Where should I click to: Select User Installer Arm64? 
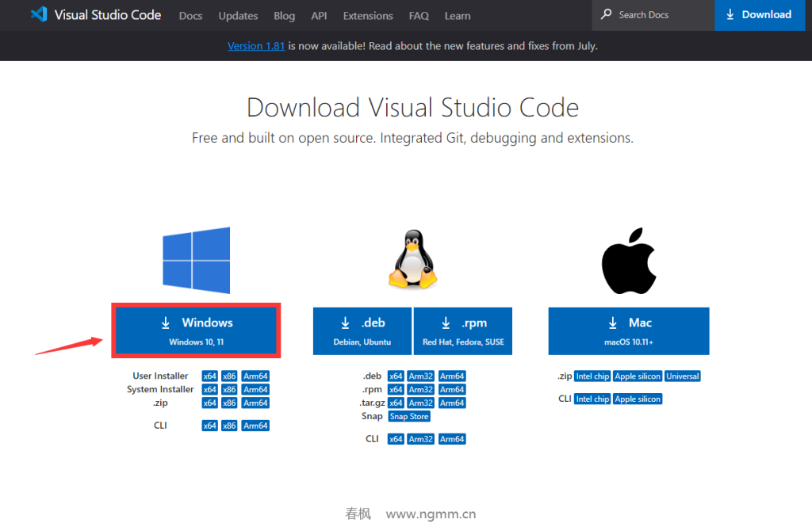[256, 376]
